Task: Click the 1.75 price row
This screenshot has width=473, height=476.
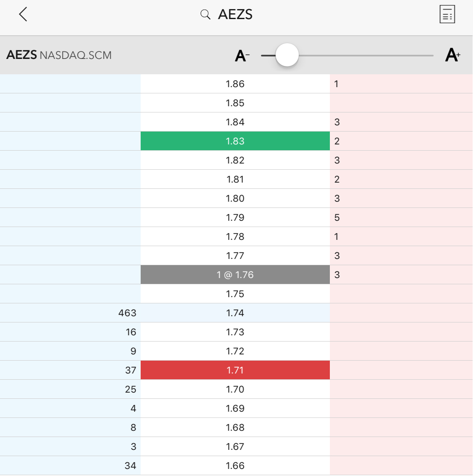Action: (x=235, y=293)
